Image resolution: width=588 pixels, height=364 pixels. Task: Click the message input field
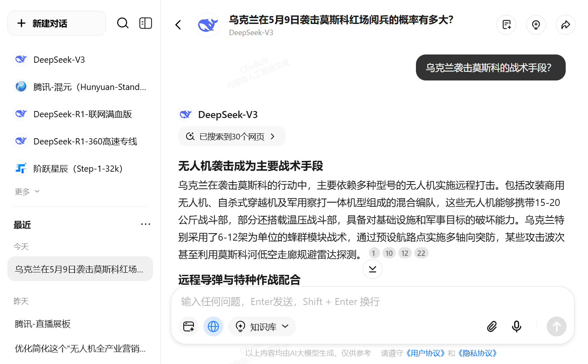(x=373, y=302)
